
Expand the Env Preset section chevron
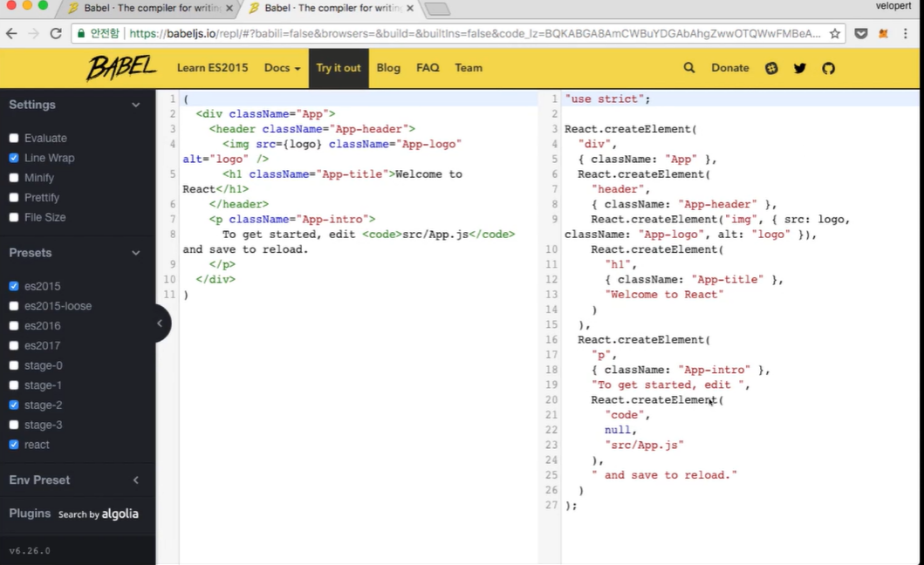(x=136, y=480)
